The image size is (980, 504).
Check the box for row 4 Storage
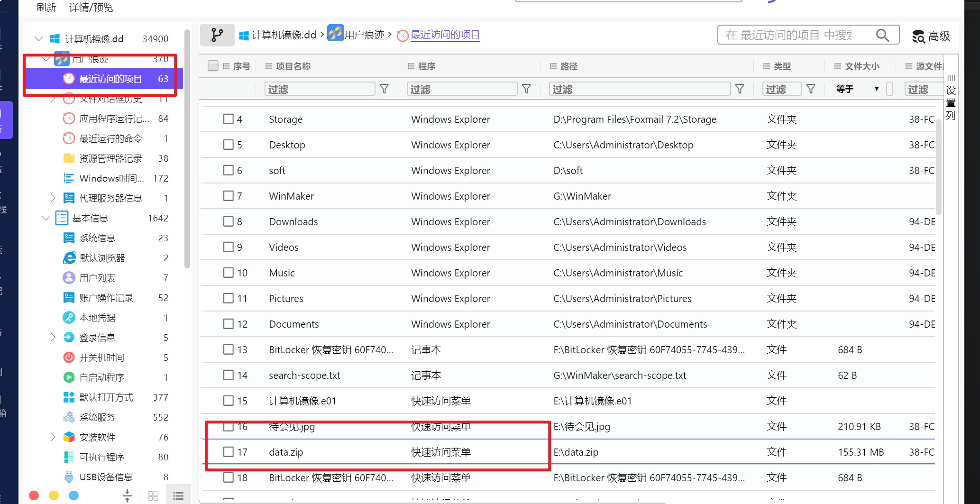click(229, 119)
